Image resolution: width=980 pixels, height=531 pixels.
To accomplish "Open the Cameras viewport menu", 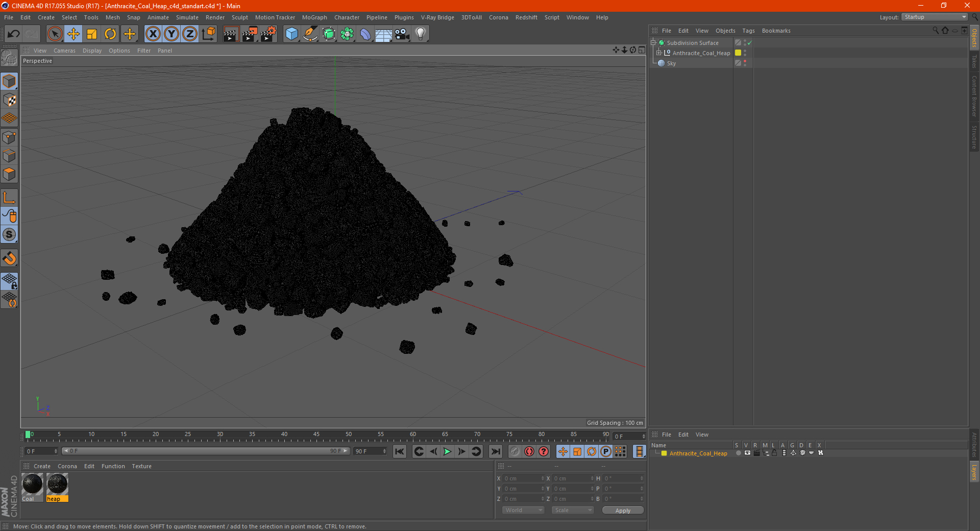I will (64, 51).
